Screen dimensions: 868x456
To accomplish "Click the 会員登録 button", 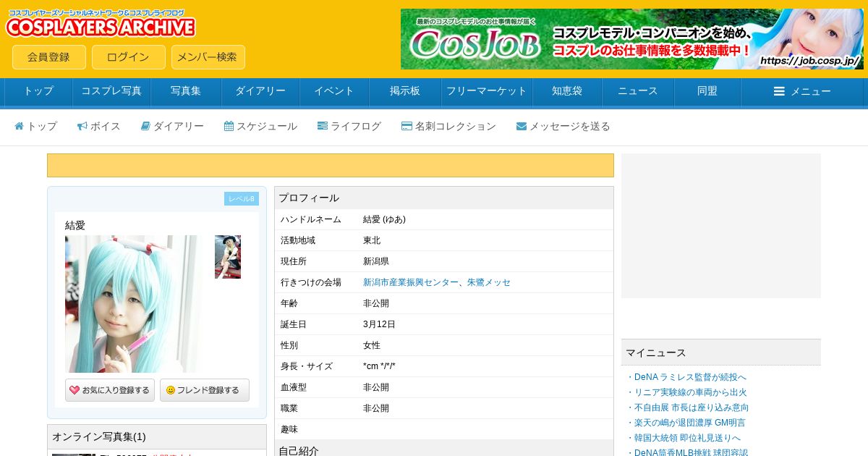I will (49, 57).
